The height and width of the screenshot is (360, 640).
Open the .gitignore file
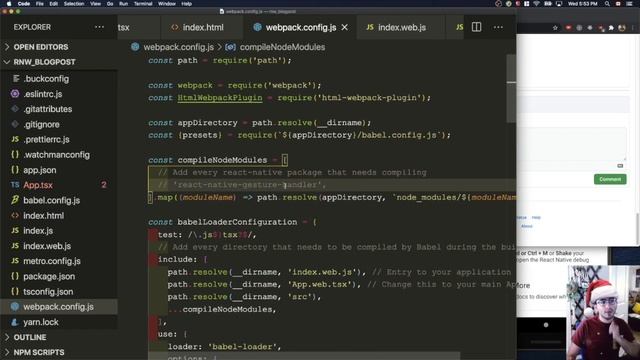tap(41, 124)
